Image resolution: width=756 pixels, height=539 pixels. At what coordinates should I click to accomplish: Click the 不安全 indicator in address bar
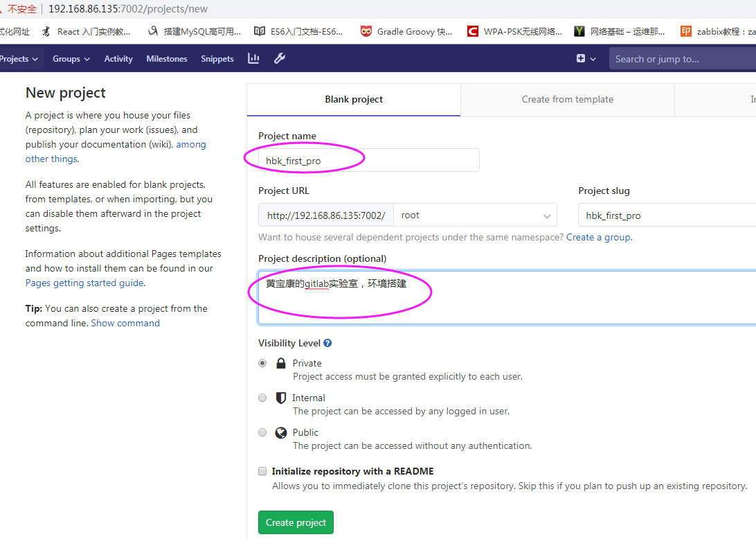21,9
